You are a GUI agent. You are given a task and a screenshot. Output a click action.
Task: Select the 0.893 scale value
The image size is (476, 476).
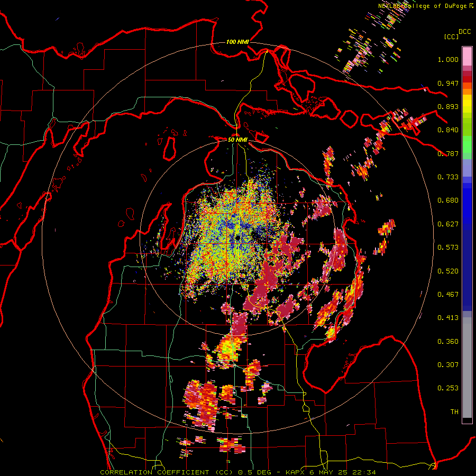click(x=448, y=106)
